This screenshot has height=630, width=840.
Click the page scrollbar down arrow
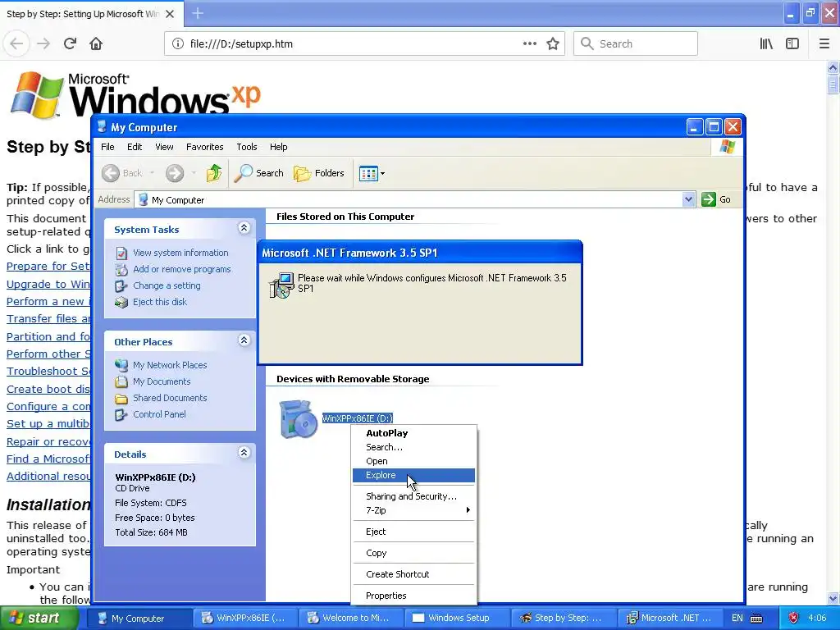pyautogui.click(x=833, y=598)
